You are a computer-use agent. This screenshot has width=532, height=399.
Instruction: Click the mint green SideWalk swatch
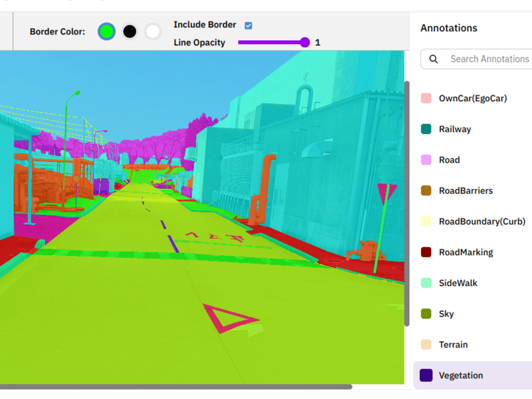point(426,283)
